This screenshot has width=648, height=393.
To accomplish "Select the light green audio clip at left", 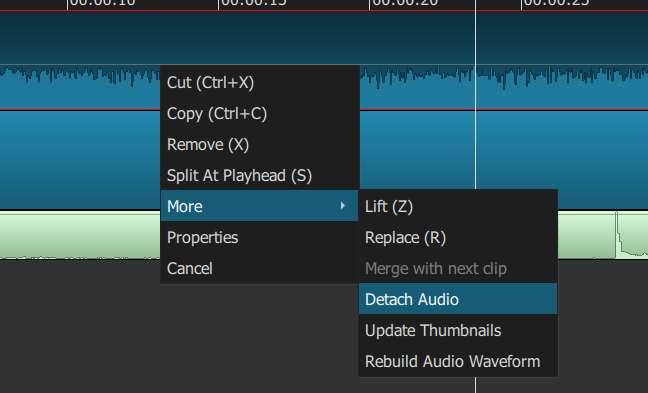I will pyautogui.click(x=80, y=235).
